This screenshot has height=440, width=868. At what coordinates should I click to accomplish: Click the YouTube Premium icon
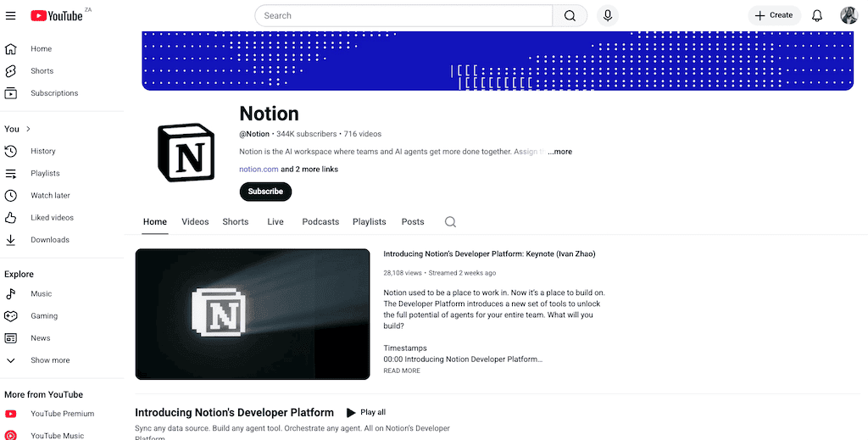10,414
